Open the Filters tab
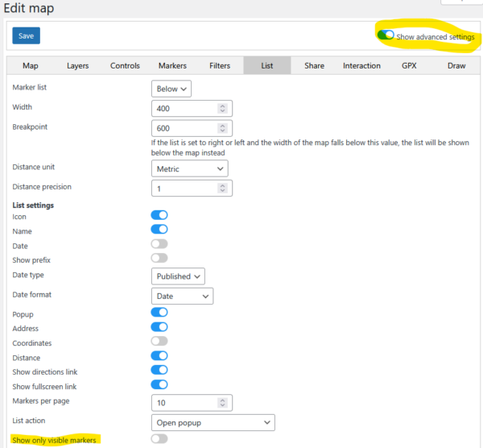 [x=220, y=66]
